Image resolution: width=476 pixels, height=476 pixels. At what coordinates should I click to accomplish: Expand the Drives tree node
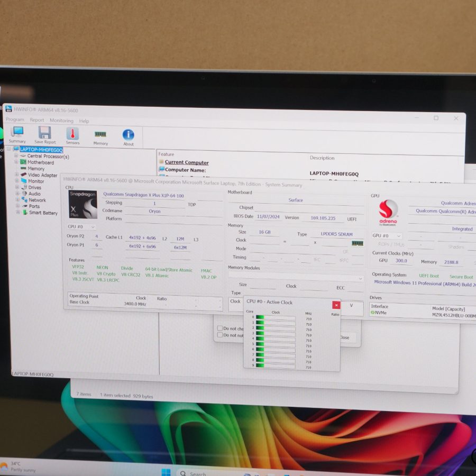[x=17, y=187]
